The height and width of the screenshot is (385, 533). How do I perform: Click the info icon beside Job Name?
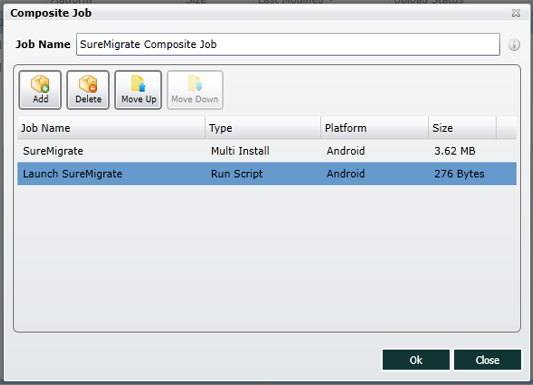click(514, 45)
